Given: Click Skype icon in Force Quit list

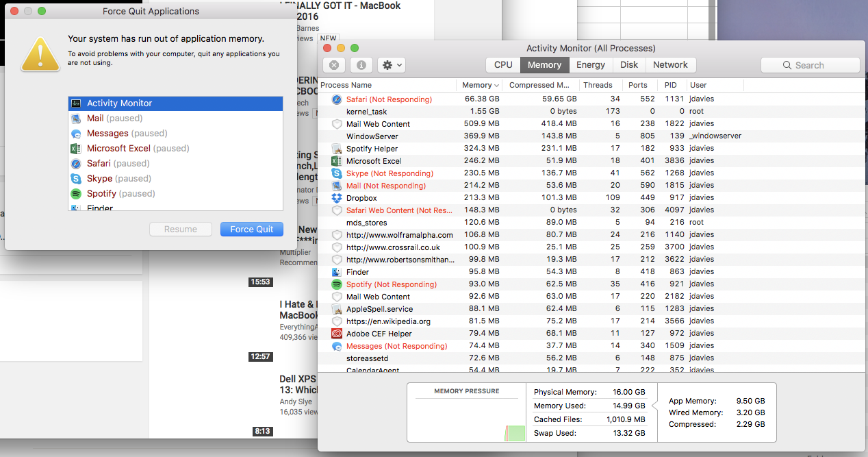Looking at the screenshot, I should click(76, 179).
